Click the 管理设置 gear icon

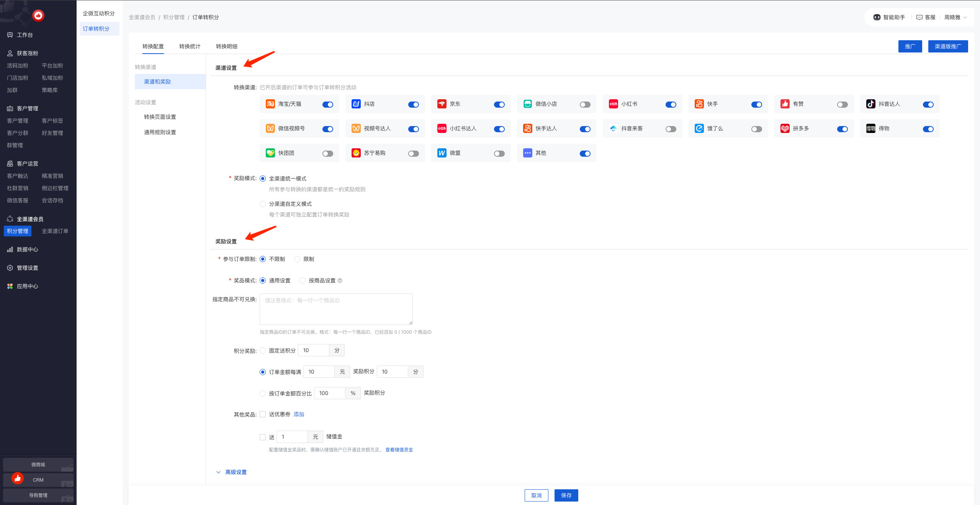click(10, 268)
